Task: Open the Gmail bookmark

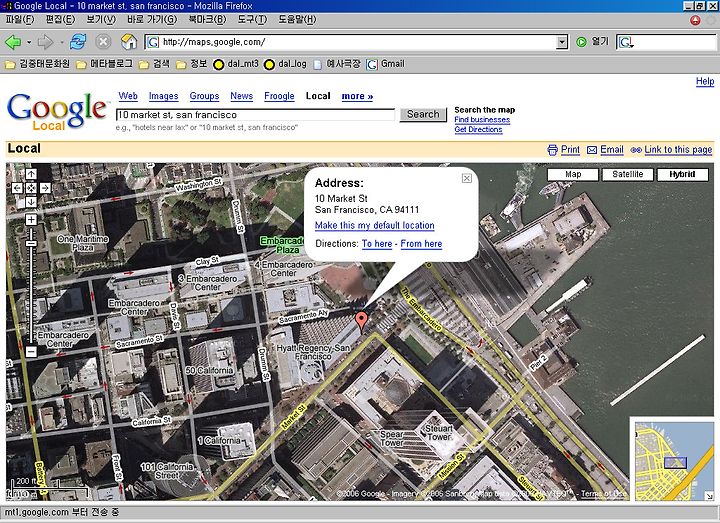Action: pyautogui.click(x=386, y=64)
